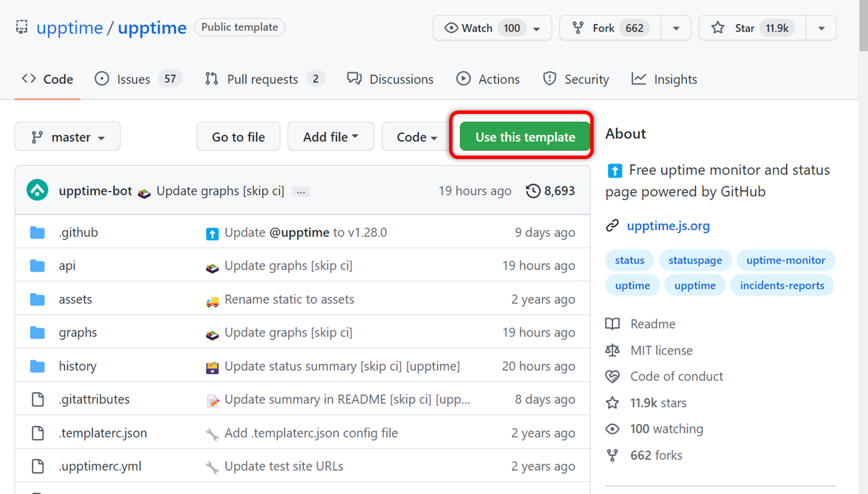Click the upptime-bot avatar icon
The height and width of the screenshot is (494, 868).
click(x=38, y=190)
